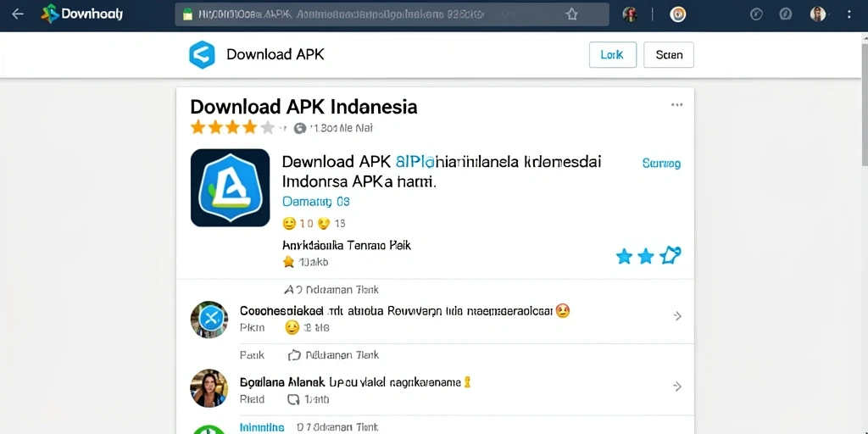Expand the first comment with its arrow
The width and height of the screenshot is (868, 434).
point(677,316)
